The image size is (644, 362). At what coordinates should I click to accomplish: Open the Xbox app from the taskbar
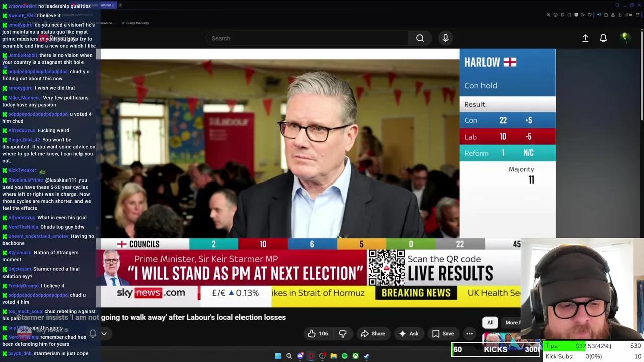tap(355, 356)
